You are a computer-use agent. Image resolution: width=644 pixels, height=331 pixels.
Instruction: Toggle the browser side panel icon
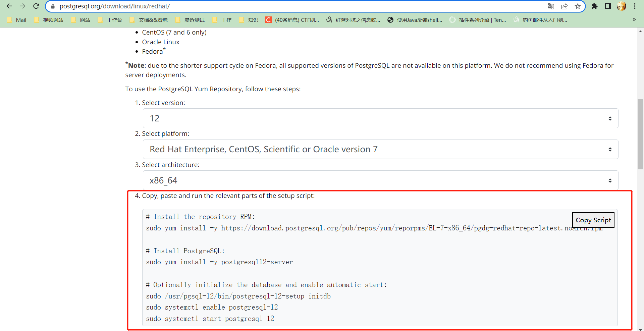coord(608,6)
